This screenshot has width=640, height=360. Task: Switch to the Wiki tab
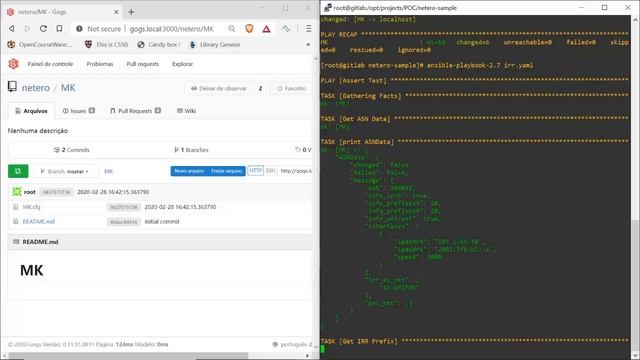click(x=186, y=111)
